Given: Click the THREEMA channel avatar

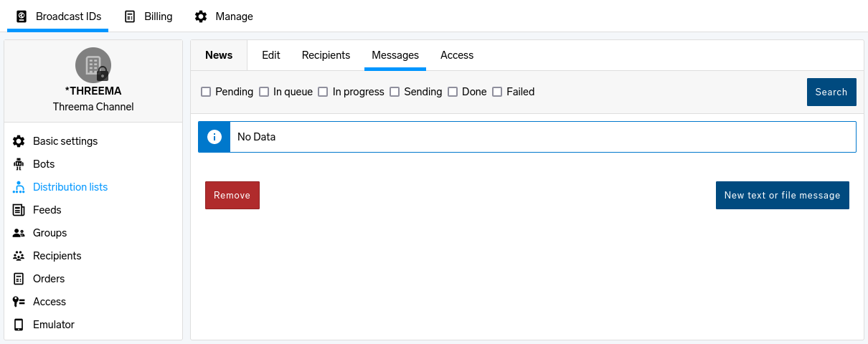Looking at the screenshot, I should click(x=93, y=65).
